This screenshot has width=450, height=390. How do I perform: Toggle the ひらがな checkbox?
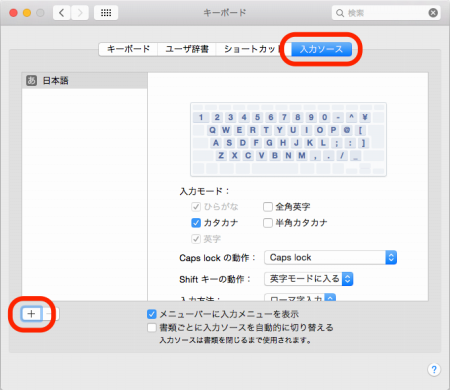click(196, 207)
